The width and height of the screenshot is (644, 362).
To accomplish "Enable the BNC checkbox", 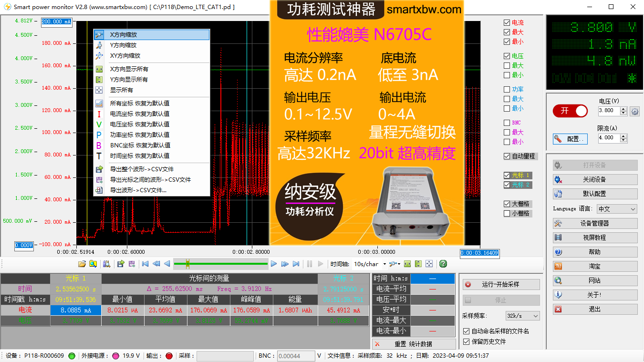I will click(x=507, y=123).
